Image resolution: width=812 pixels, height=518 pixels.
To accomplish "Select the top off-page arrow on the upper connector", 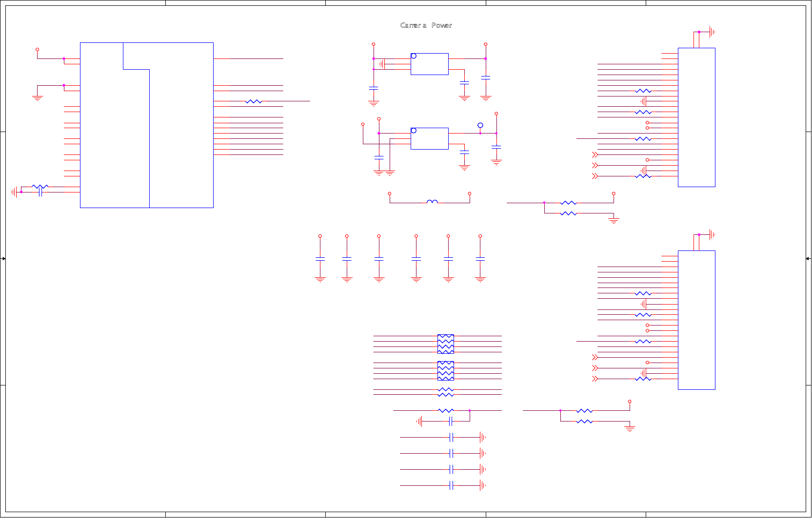I will coord(595,155).
